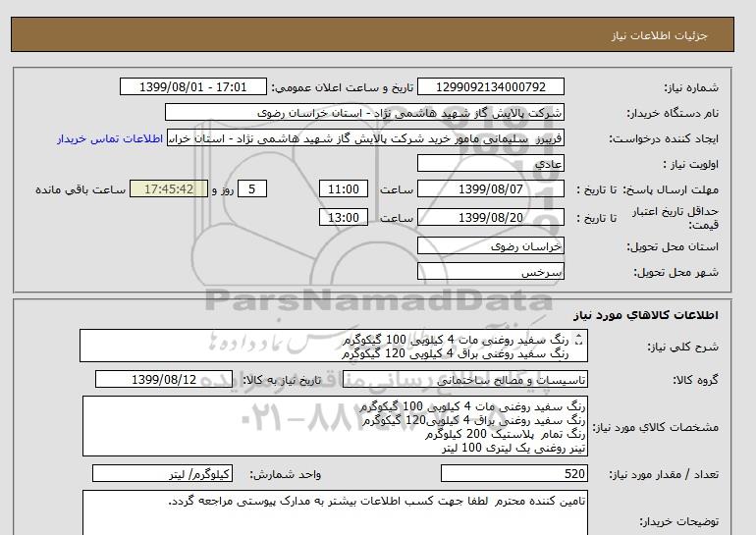Viewport: 756px width, 535px height.
Task: Click the general need description text area
Action: coord(334,347)
